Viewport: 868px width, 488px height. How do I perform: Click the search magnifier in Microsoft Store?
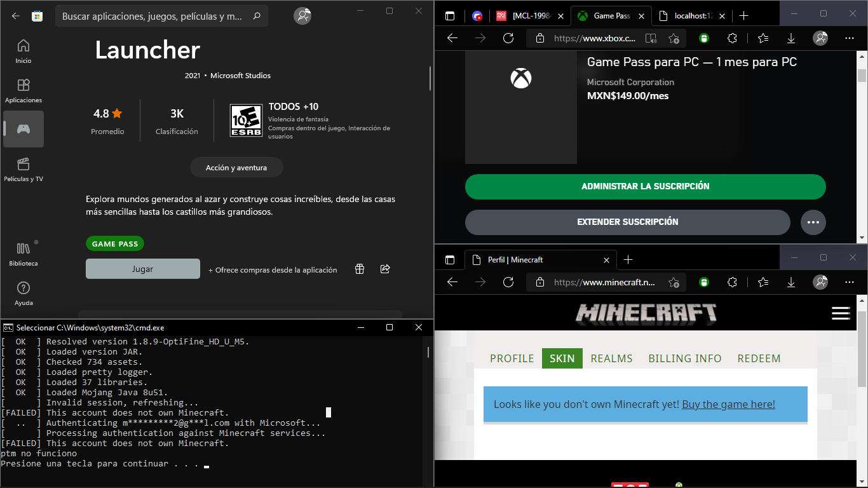pyautogui.click(x=257, y=16)
